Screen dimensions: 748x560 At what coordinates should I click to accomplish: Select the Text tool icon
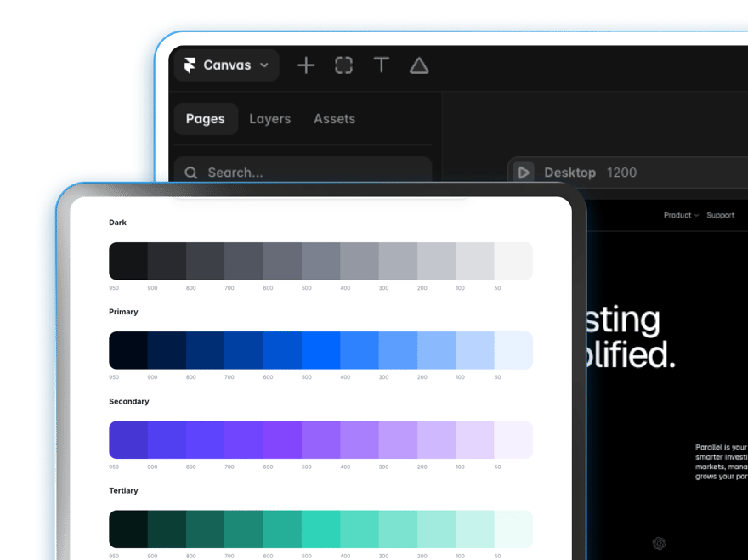(381, 65)
